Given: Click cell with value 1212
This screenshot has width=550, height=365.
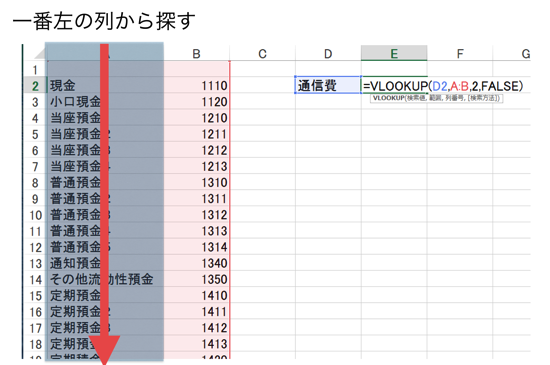Looking at the screenshot, I should tap(196, 150).
